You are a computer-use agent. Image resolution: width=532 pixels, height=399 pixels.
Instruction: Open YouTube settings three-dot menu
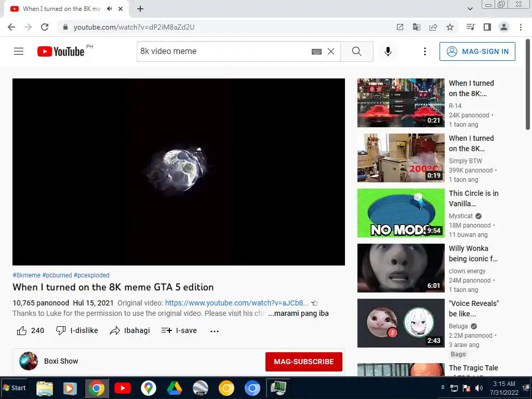(425, 51)
